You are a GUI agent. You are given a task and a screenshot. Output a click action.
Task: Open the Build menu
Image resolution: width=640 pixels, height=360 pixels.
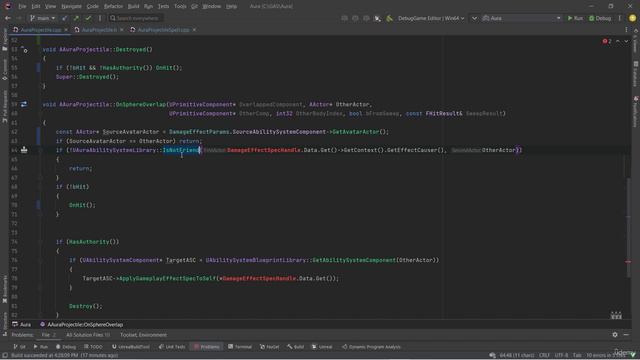tap(133, 7)
